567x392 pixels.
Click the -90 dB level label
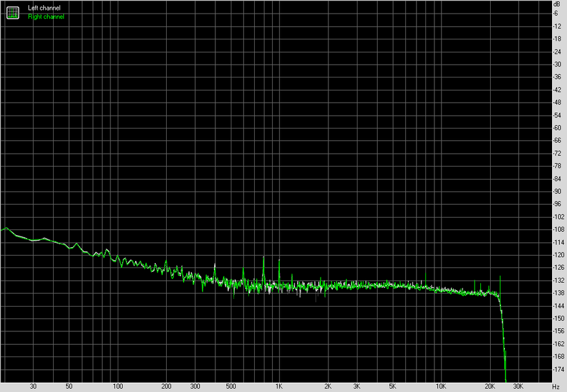coord(557,192)
